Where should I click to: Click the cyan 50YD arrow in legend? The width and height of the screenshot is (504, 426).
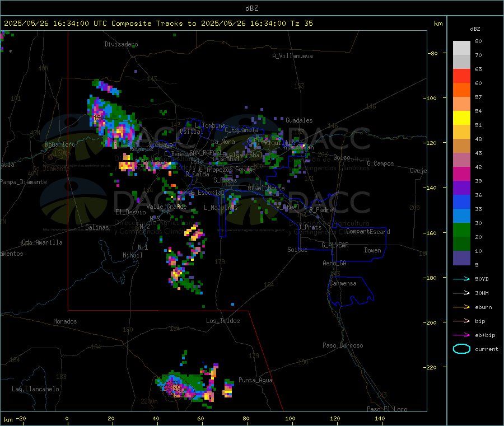pyautogui.click(x=461, y=279)
